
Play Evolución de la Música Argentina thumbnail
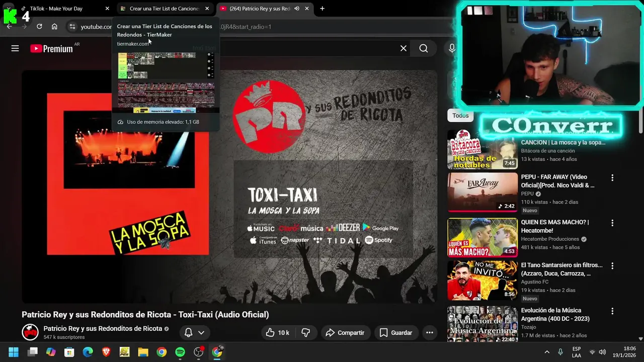click(x=482, y=324)
